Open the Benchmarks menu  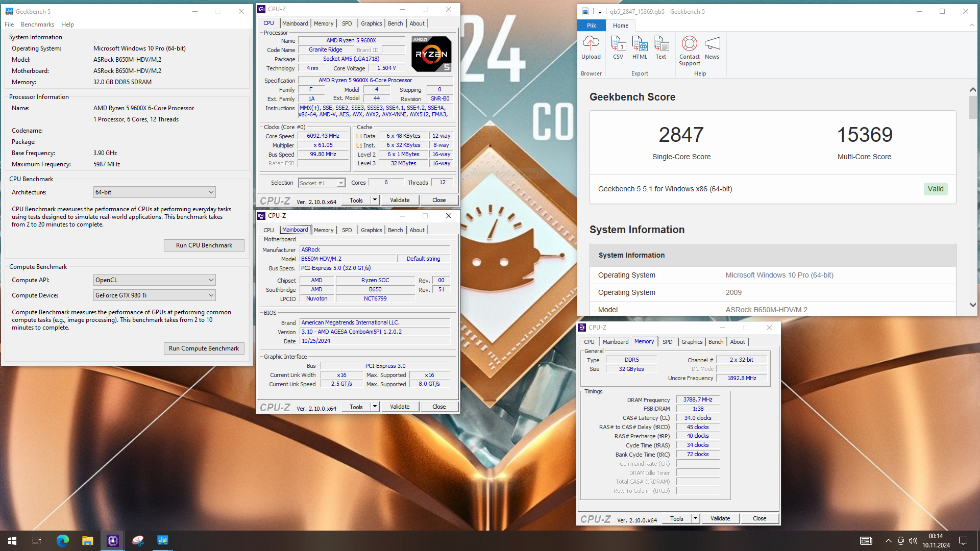37,24
